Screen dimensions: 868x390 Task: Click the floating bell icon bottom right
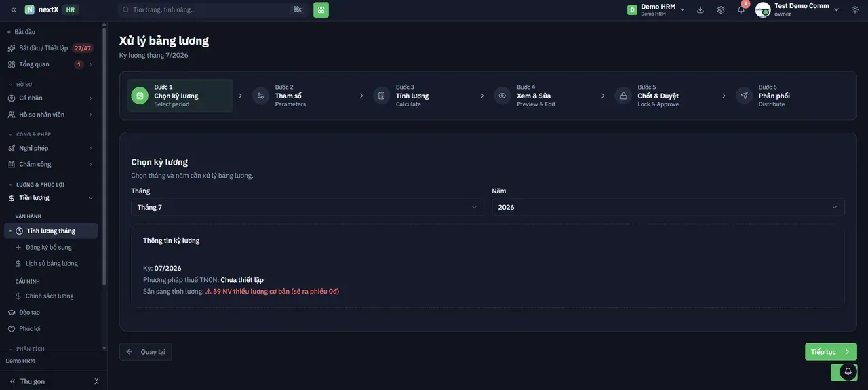click(x=848, y=372)
